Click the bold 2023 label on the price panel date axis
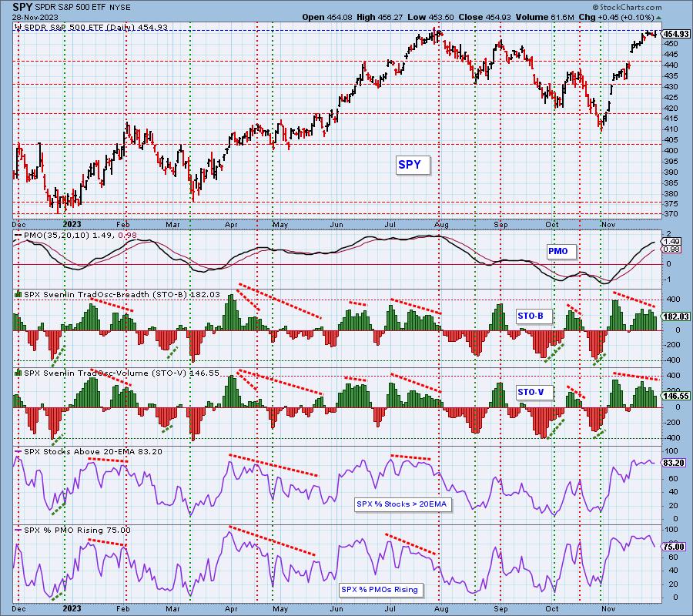Viewport: 693px width, 616px height. (x=72, y=225)
